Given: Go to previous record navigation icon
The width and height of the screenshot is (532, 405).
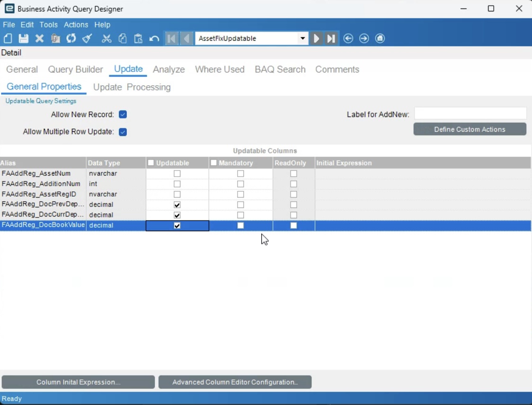Looking at the screenshot, I should (186, 38).
